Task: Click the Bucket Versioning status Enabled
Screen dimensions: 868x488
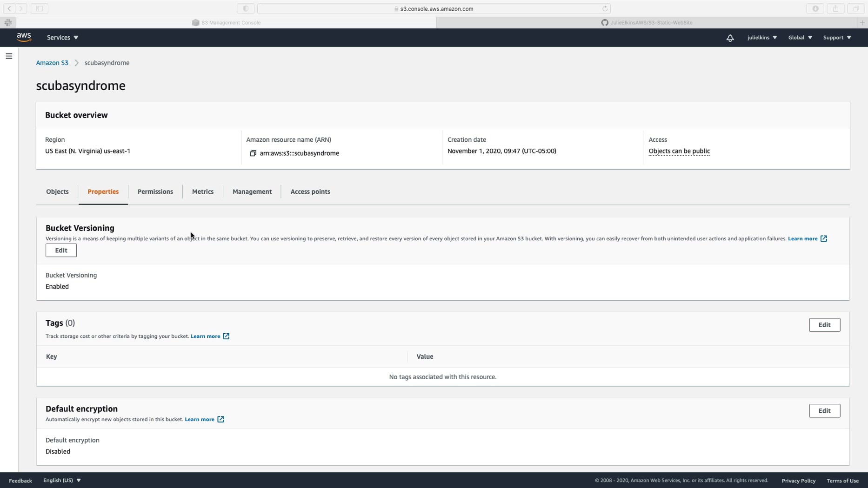Action: [57, 287]
